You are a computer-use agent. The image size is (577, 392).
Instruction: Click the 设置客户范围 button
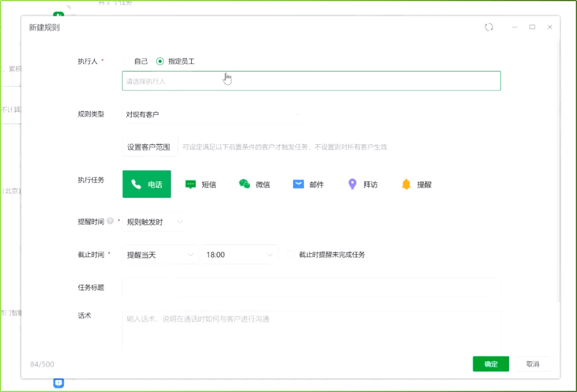(149, 147)
